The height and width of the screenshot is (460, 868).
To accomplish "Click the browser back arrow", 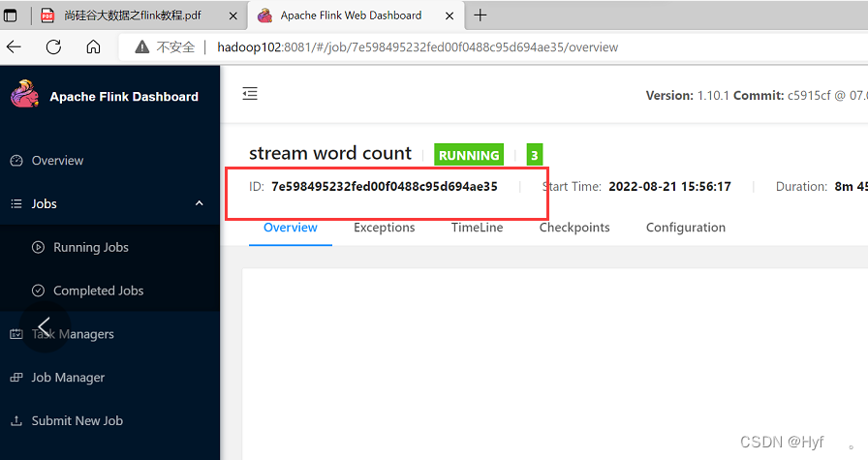I will click(x=14, y=47).
